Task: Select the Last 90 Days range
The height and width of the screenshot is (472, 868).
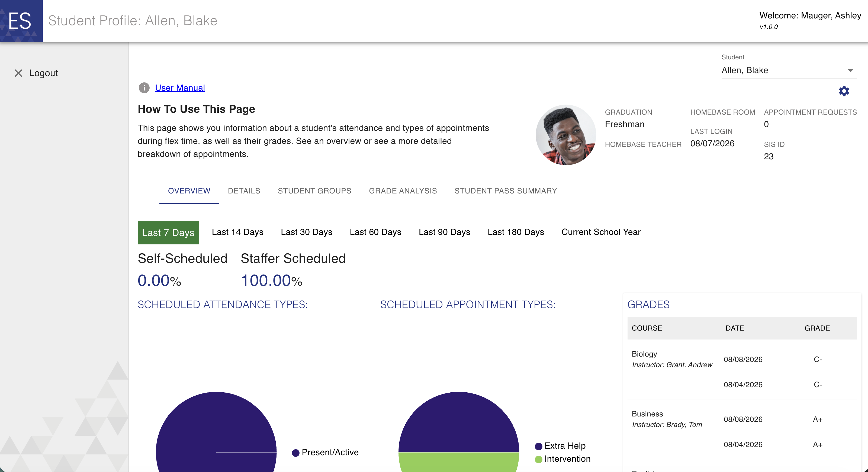Action: click(444, 232)
